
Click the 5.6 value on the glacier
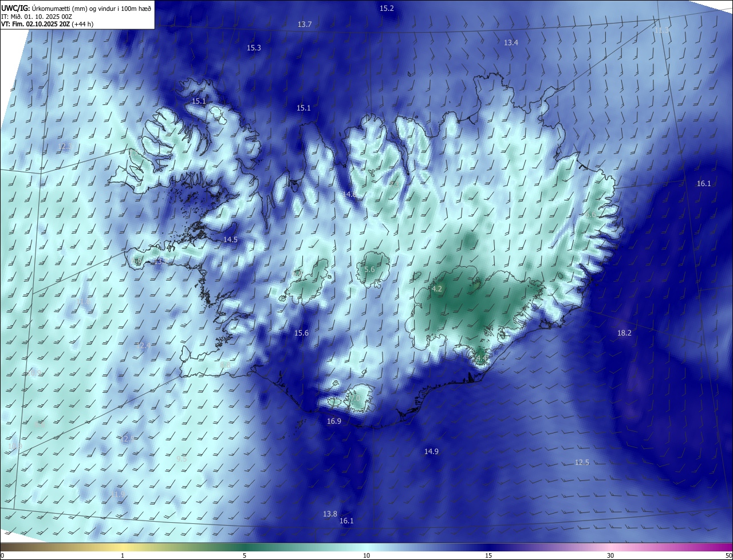pos(369,269)
